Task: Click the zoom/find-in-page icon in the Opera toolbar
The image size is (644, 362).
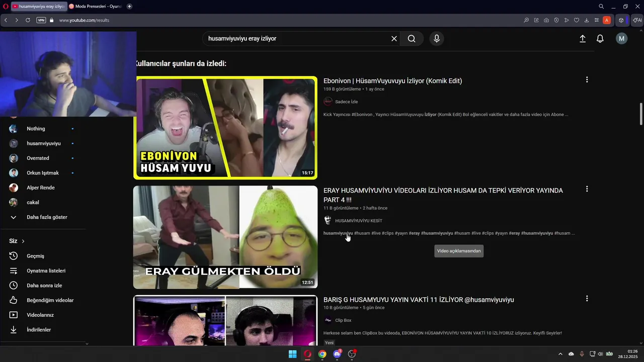Action: [526, 20]
